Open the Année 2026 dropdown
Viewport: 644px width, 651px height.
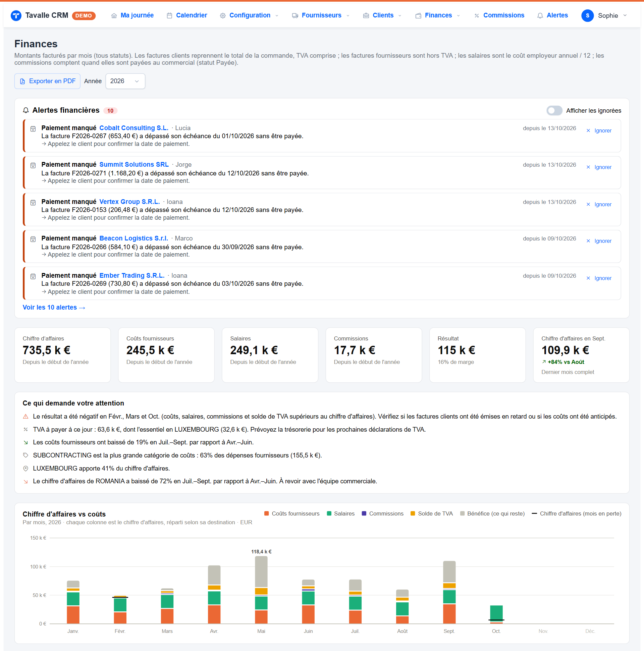click(x=125, y=81)
